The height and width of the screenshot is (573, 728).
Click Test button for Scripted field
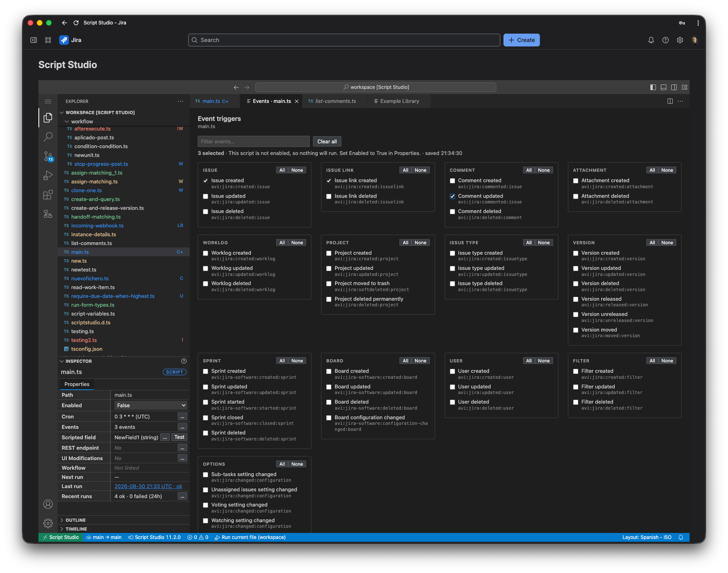click(x=179, y=437)
